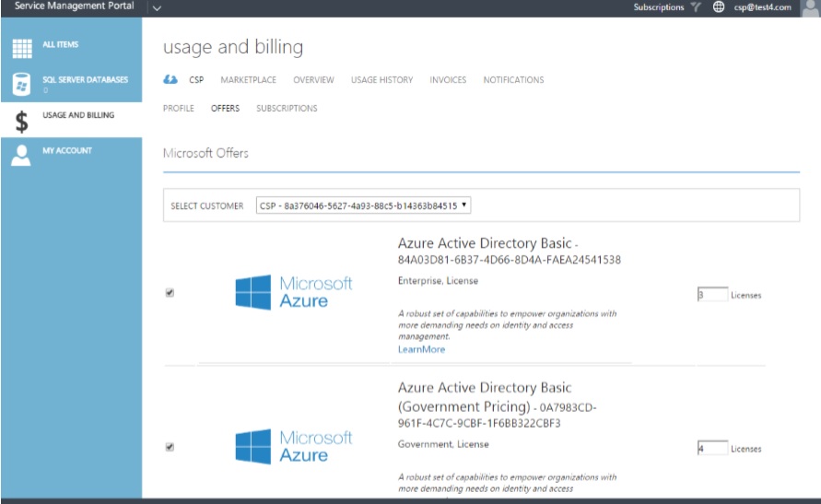Open My Account in the sidebar
Viewport: 821px width, 504px height.
(x=71, y=155)
